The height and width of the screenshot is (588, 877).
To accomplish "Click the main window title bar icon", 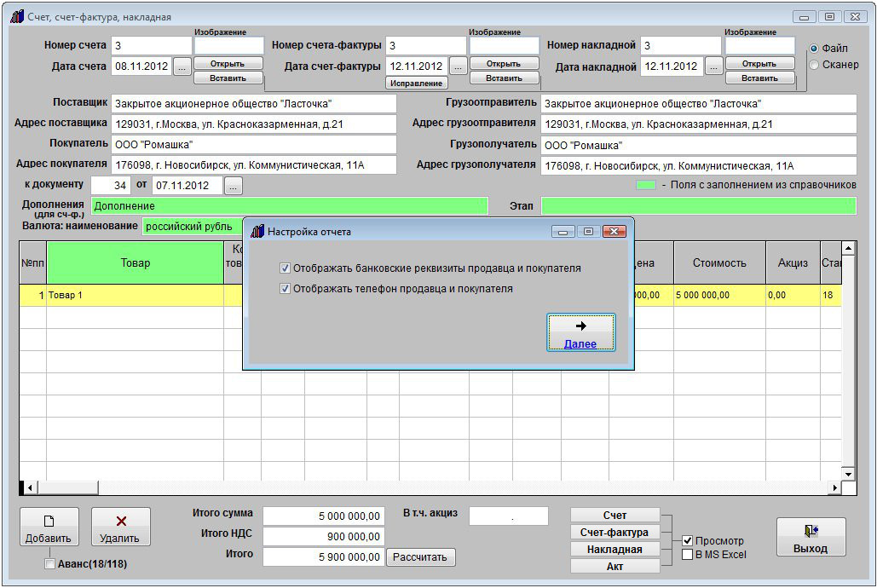I will pos(17,17).
